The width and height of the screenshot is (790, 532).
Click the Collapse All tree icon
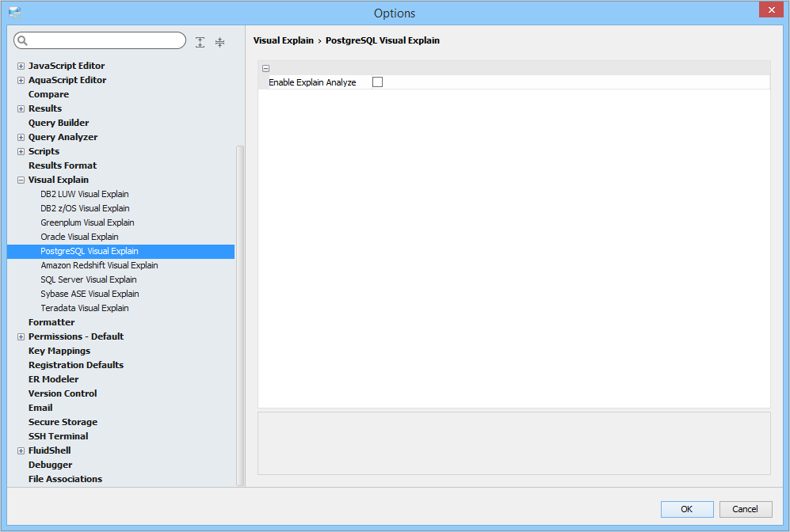[x=219, y=42]
